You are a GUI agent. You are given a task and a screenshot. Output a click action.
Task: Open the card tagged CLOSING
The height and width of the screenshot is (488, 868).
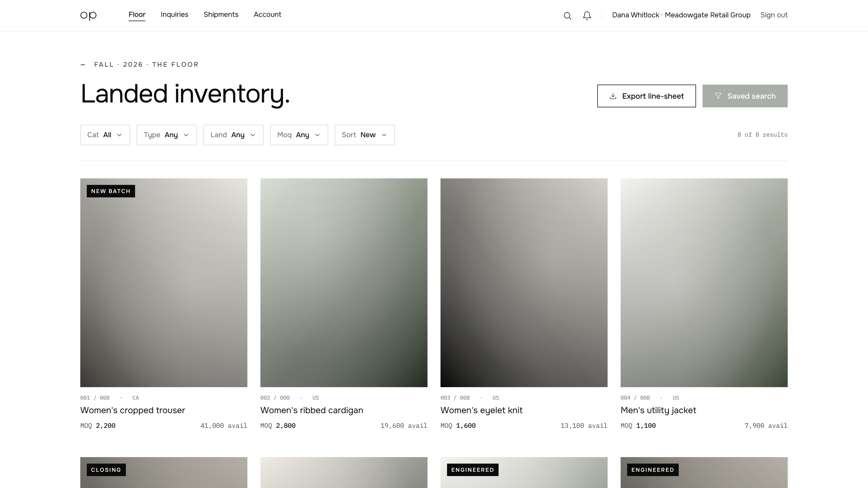[x=164, y=472]
